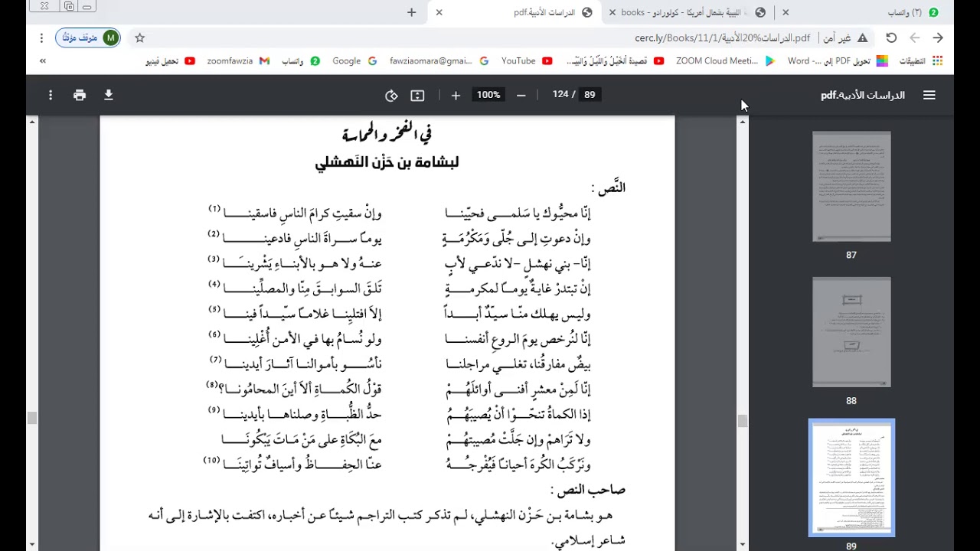This screenshot has width=980, height=551.
Task: Open the Chrome three-dot menu
Action: 41,37
